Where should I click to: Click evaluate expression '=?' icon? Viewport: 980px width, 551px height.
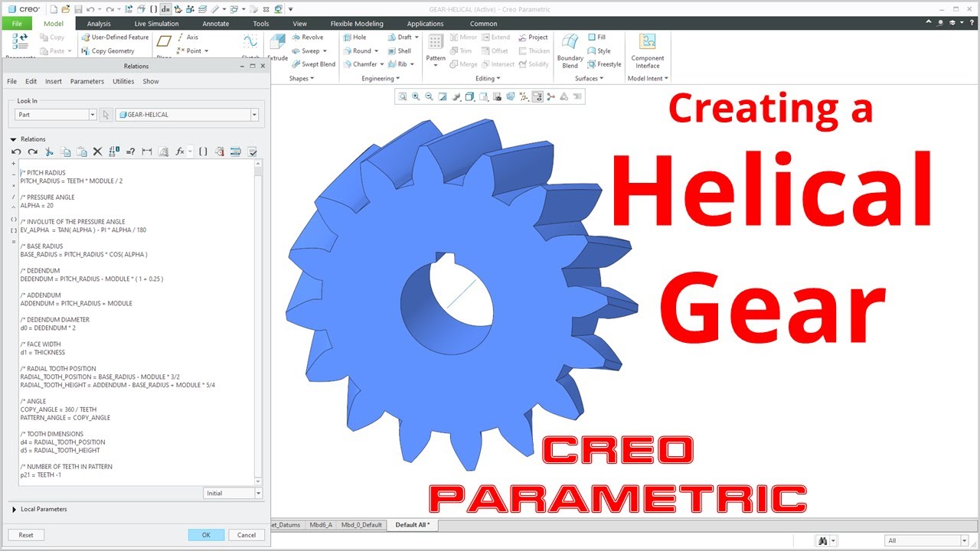[x=130, y=152]
